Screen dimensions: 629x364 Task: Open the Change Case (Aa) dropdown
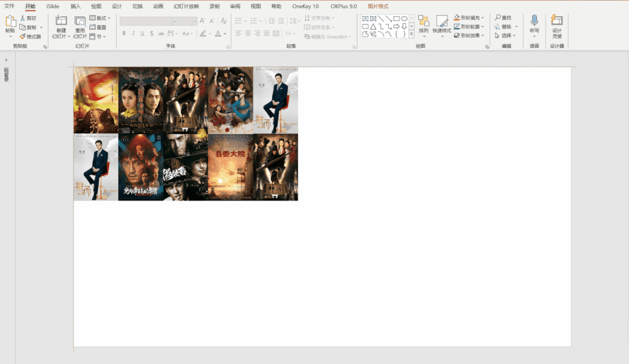click(x=187, y=33)
